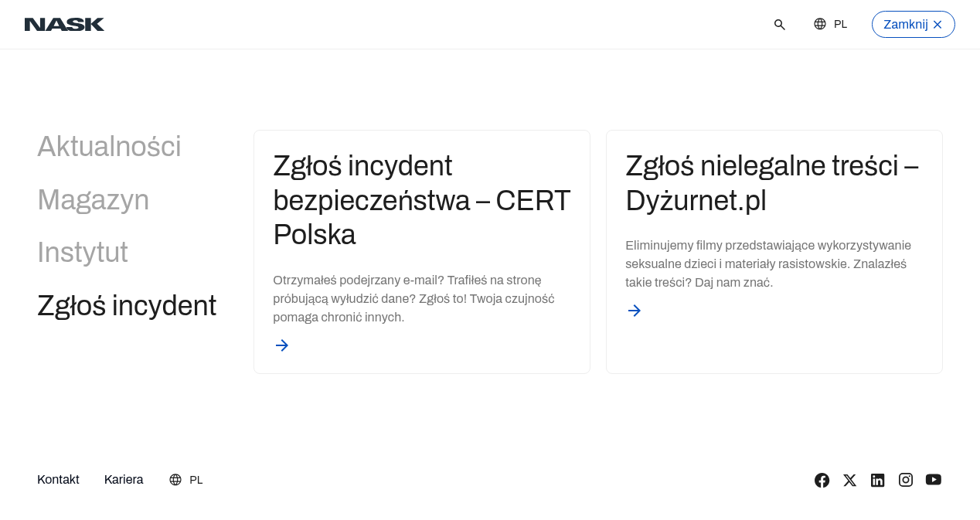
Task: Close the menu with Zamknij button
Action: (914, 24)
